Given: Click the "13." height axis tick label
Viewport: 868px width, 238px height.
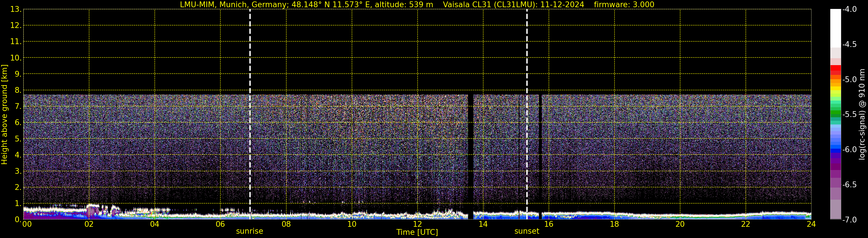Looking at the screenshot, I should click(x=16, y=9).
